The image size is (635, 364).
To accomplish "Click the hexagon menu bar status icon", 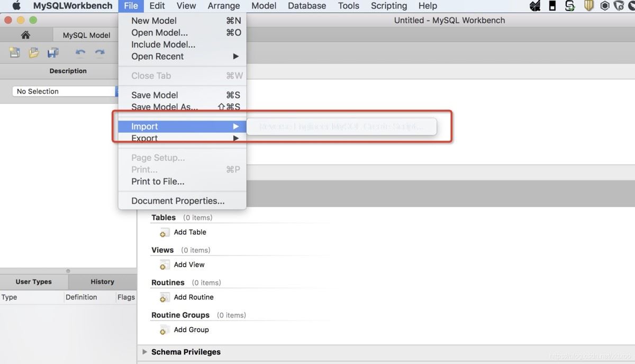I will click(604, 6).
